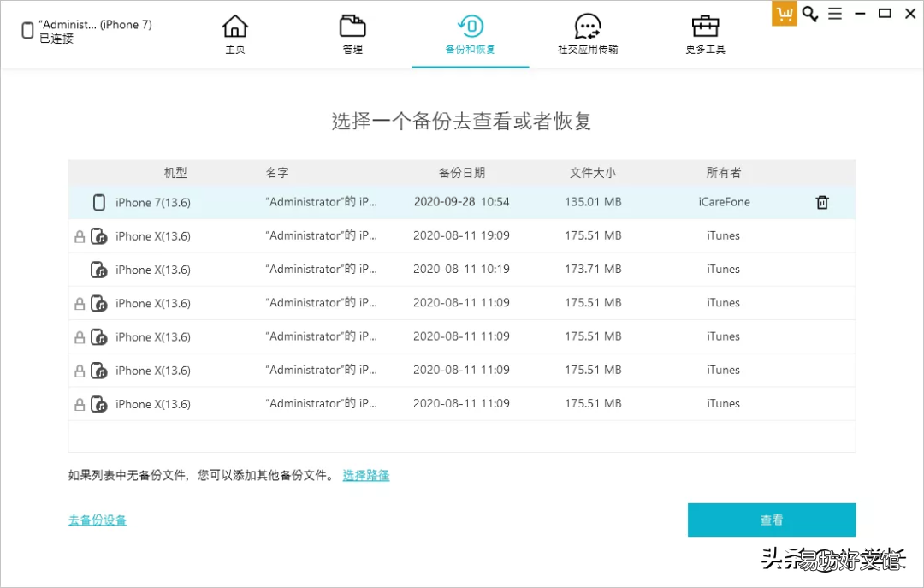924x588 pixels.
Task: Click the 机型 column header
Action: [x=175, y=173]
